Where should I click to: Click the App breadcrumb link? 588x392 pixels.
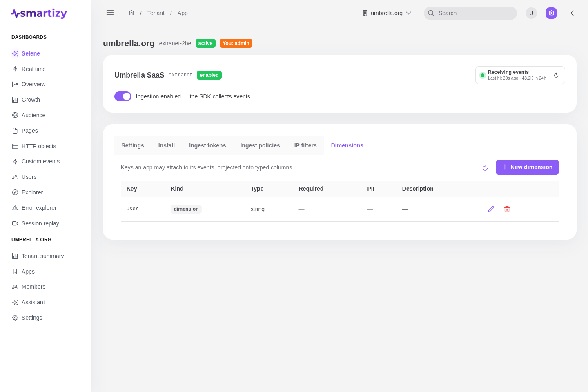tap(183, 13)
